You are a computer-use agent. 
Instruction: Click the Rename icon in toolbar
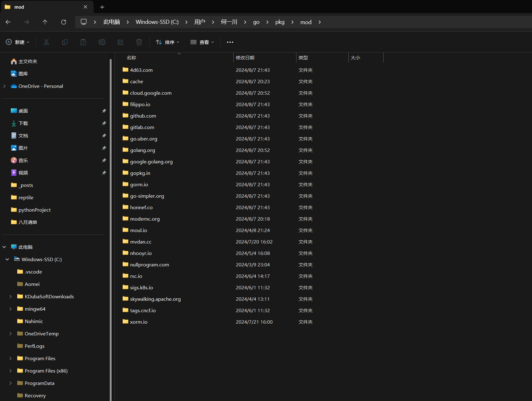point(102,42)
